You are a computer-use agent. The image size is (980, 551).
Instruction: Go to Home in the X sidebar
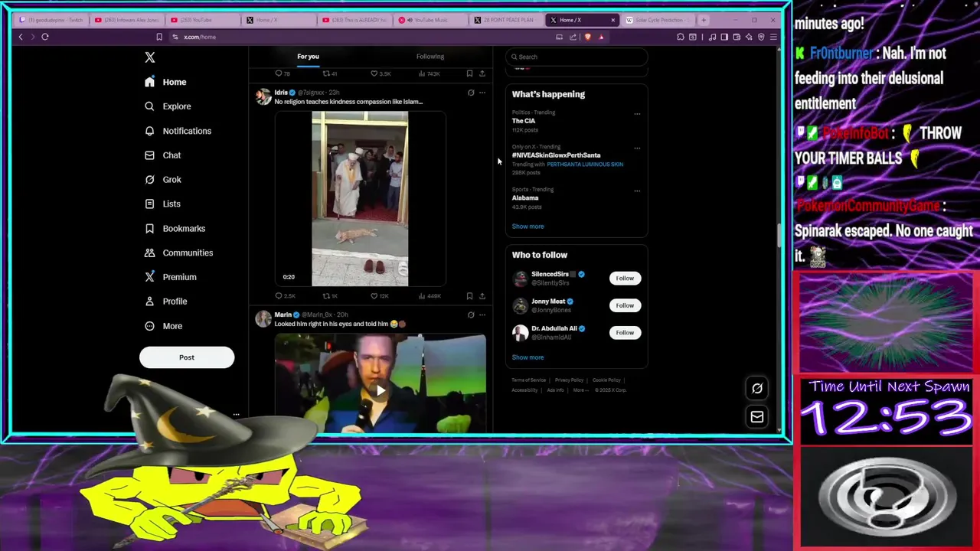(166, 82)
